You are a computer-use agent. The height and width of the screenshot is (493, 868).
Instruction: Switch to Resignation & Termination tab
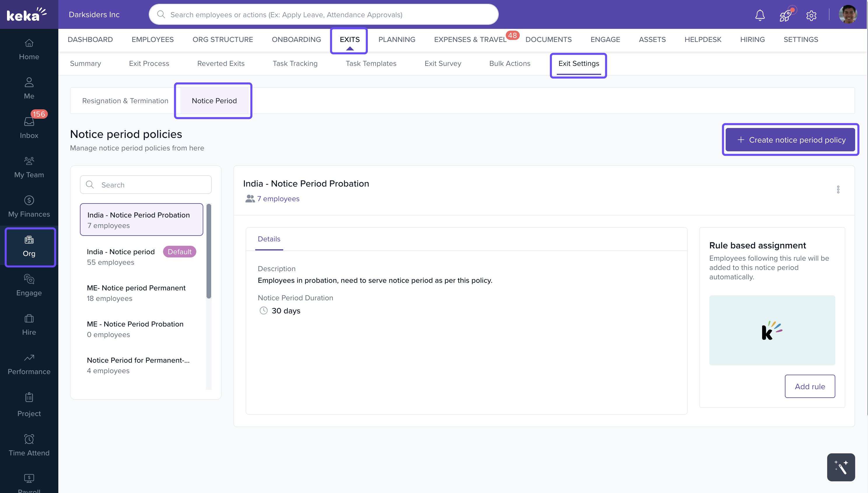tap(125, 101)
